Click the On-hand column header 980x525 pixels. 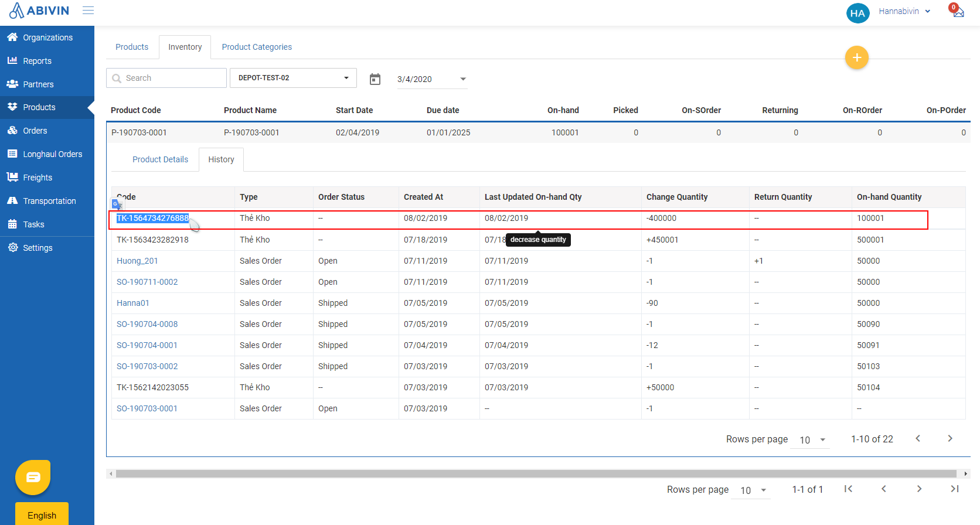click(x=563, y=110)
